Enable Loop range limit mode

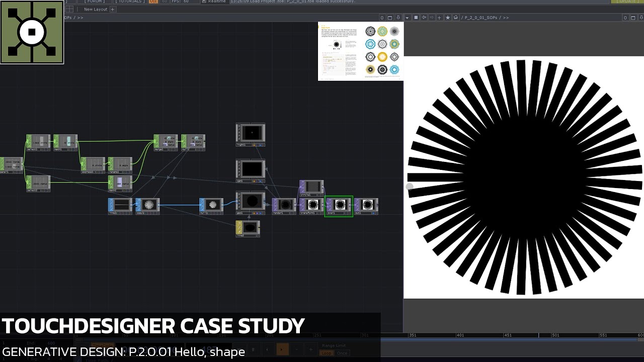coord(327,353)
